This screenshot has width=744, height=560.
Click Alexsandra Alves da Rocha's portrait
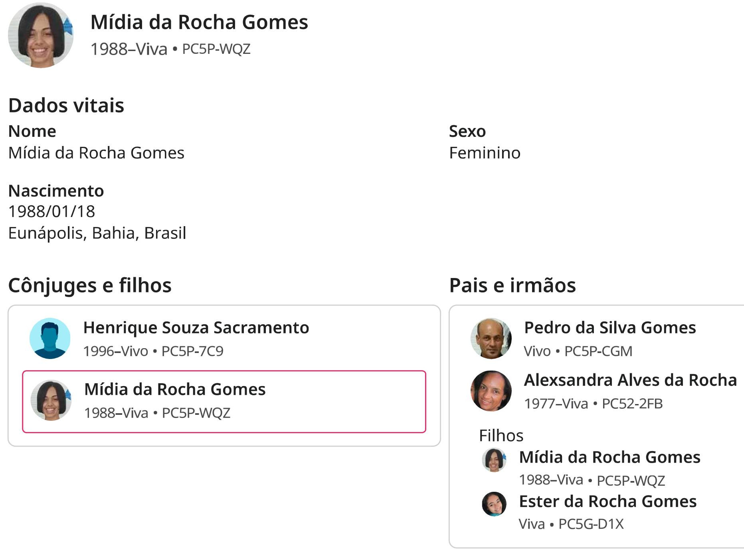pos(491,391)
